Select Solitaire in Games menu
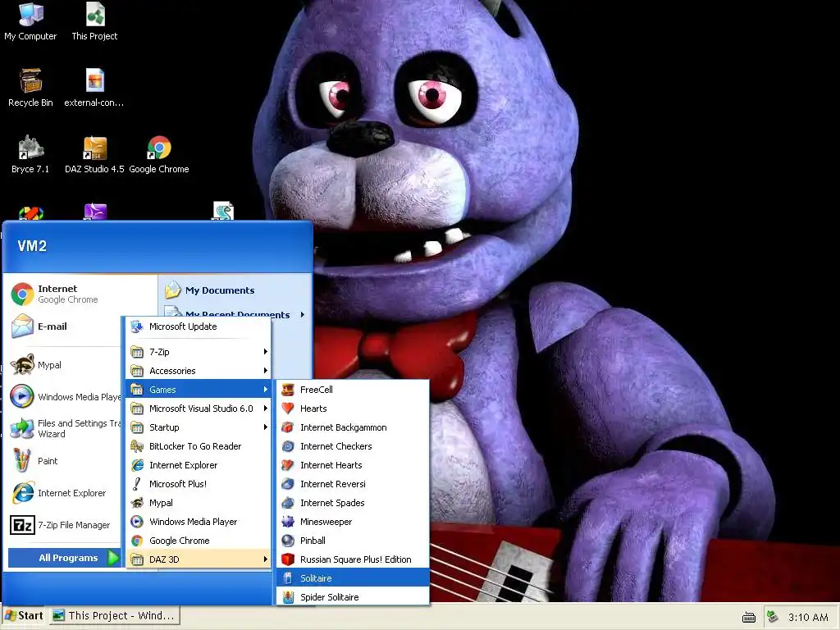Image resolution: width=840 pixels, height=630 pixels. [x=353, y=578]
